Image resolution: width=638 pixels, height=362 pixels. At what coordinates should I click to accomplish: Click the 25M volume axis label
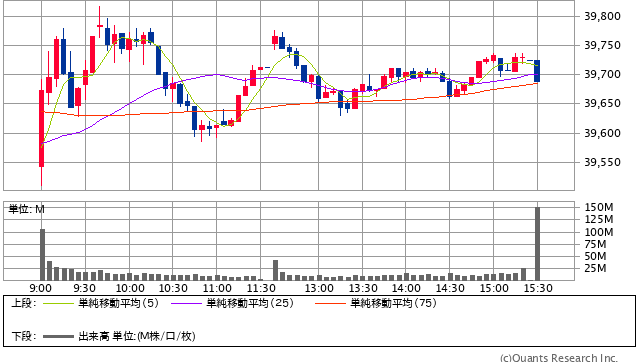pyautogui.click(x=596, y=268)
